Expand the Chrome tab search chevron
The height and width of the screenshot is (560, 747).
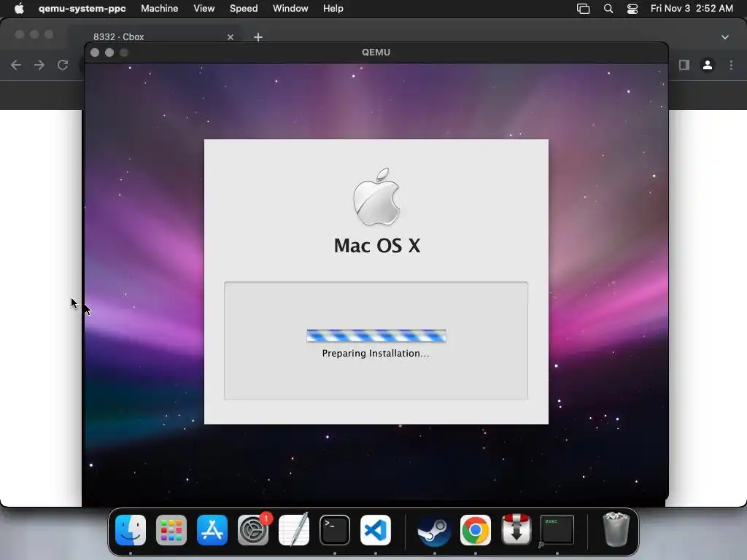[724, 36]
